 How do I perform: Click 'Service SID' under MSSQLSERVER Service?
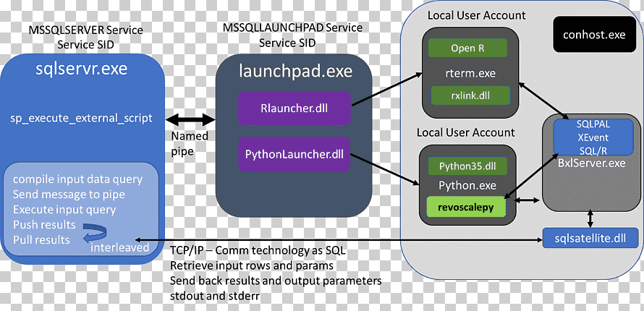[86, 45]
